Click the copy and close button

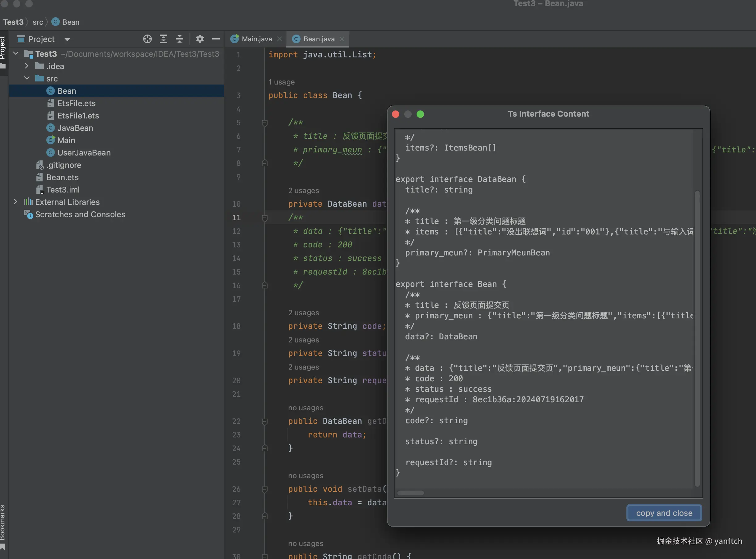tap(664, 513)
